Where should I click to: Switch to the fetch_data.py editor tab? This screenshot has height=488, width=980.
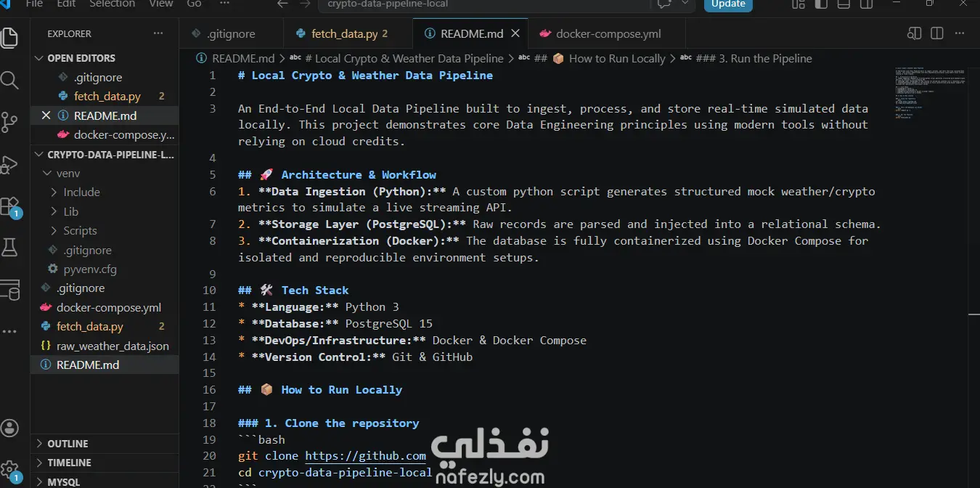[x=348, y=33]
